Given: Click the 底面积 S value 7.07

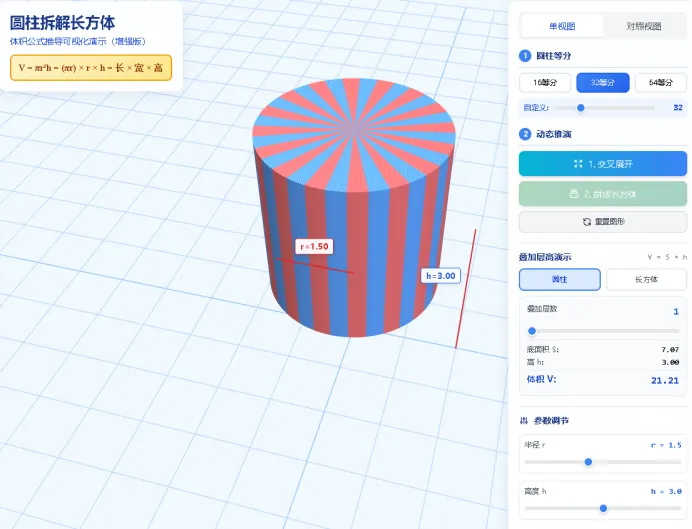Looking at the screenshot, I should coord(670,349).
